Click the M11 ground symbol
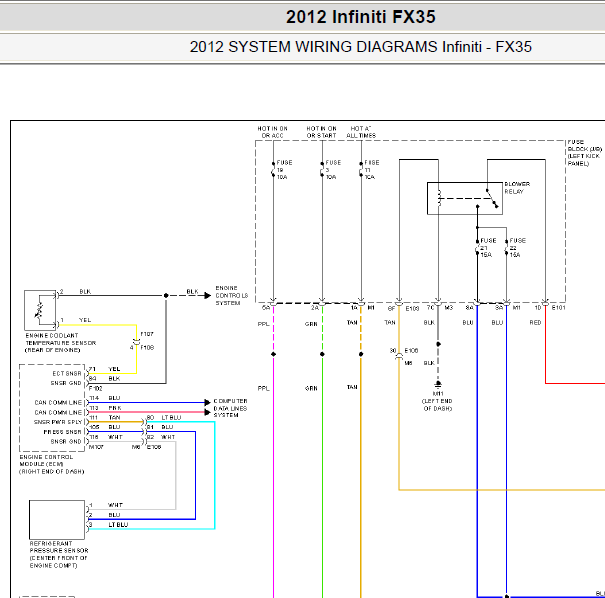 click(438, 384)
